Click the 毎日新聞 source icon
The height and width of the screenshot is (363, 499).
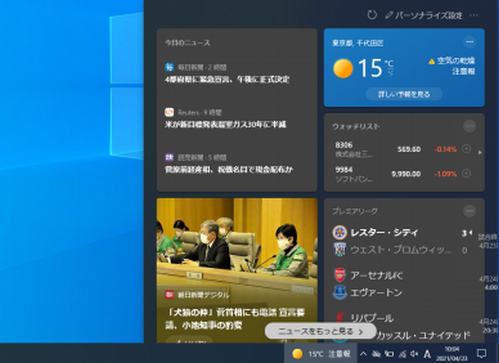(169, 67)
